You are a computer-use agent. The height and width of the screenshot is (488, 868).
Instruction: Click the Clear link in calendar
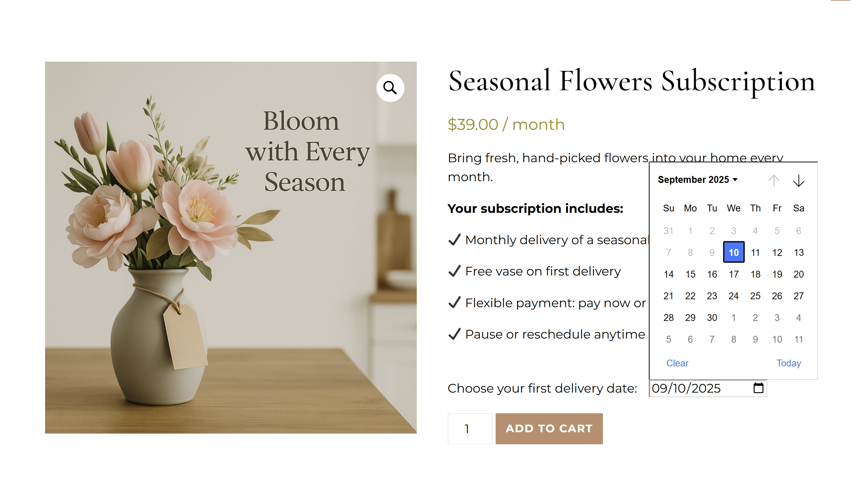(677, 363)
